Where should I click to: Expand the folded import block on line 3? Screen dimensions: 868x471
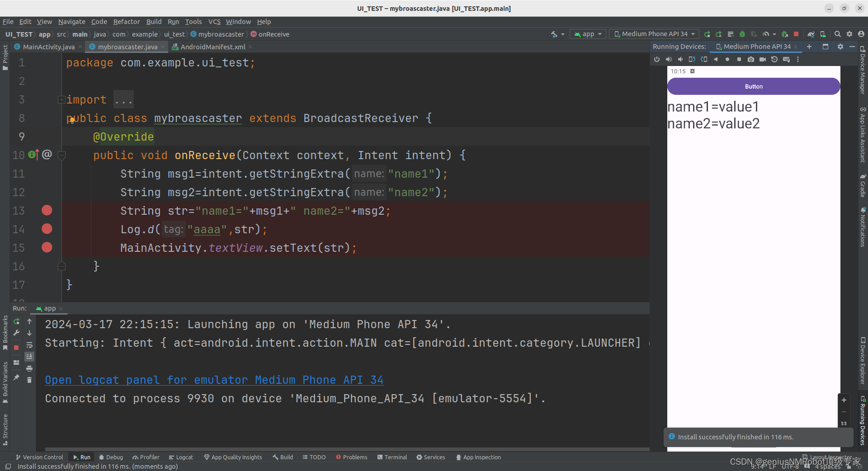(61, 99)
